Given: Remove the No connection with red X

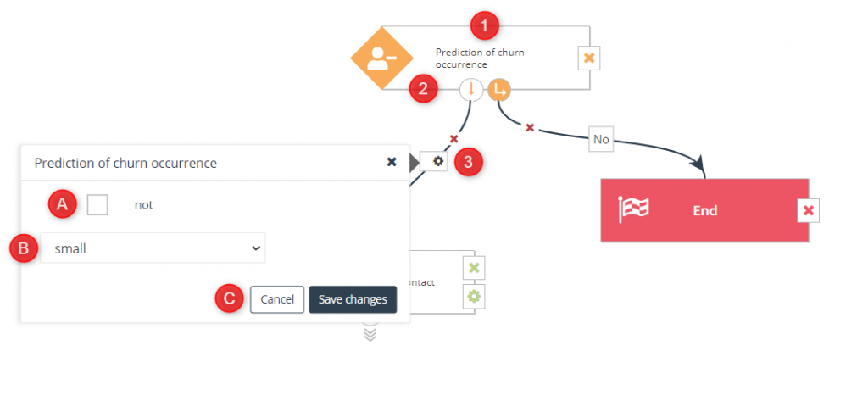Looking at the screenshot, I should point(530,128).
